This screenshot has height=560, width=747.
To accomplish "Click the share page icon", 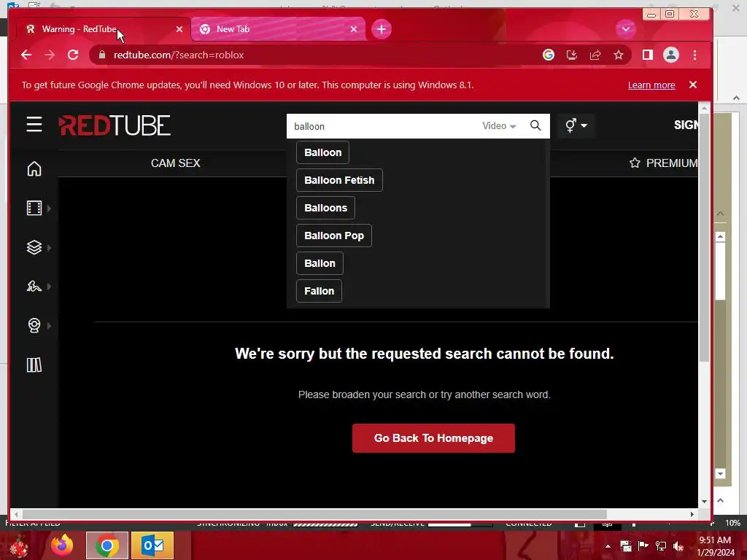I will click(x=595, y=55).
